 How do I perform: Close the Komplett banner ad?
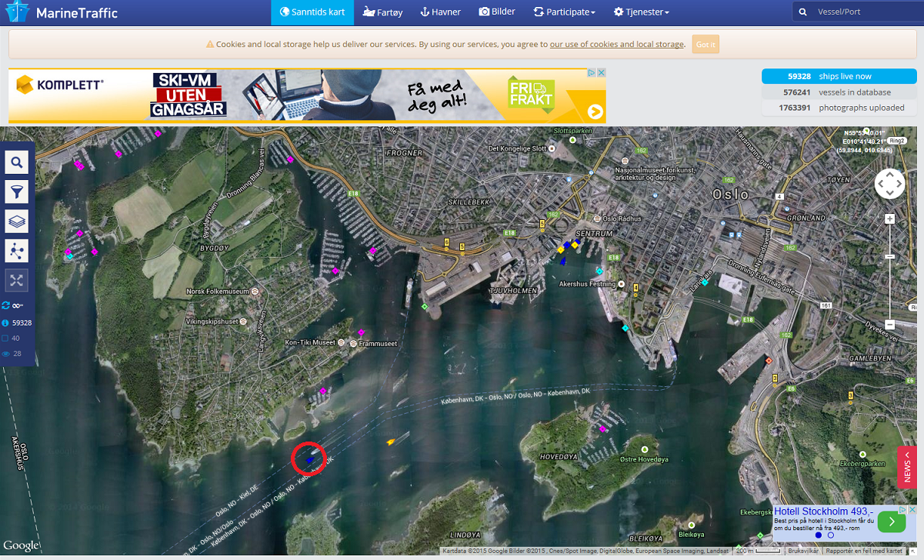click(x=602, y=73)
